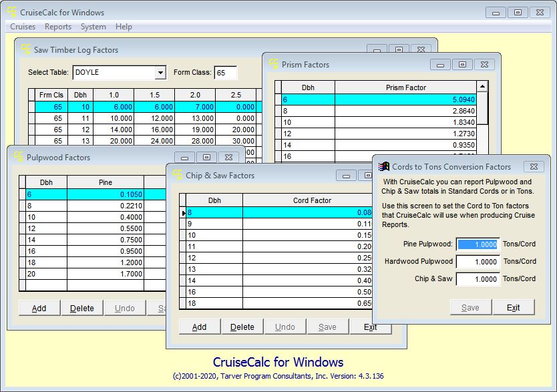557x392 pixels.
Task: Select pine value 0.5500 in Pulpwood Factors
Action: click(106, 228)
